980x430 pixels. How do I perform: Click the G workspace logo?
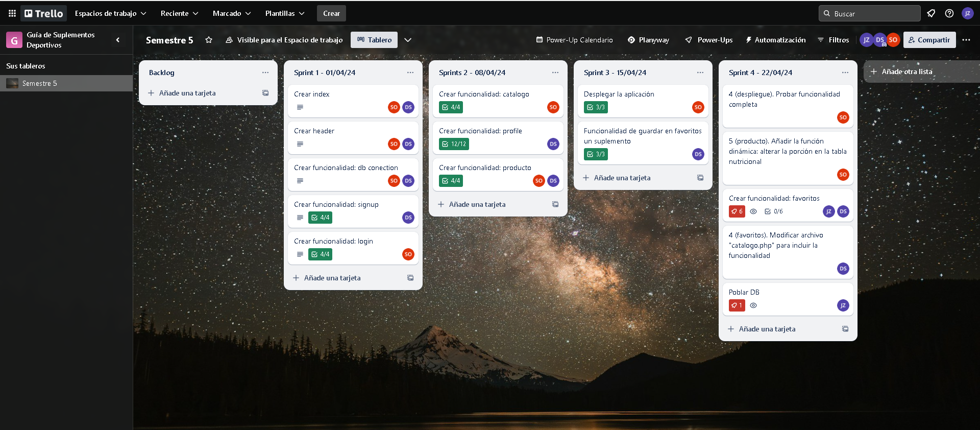[14, 40]
